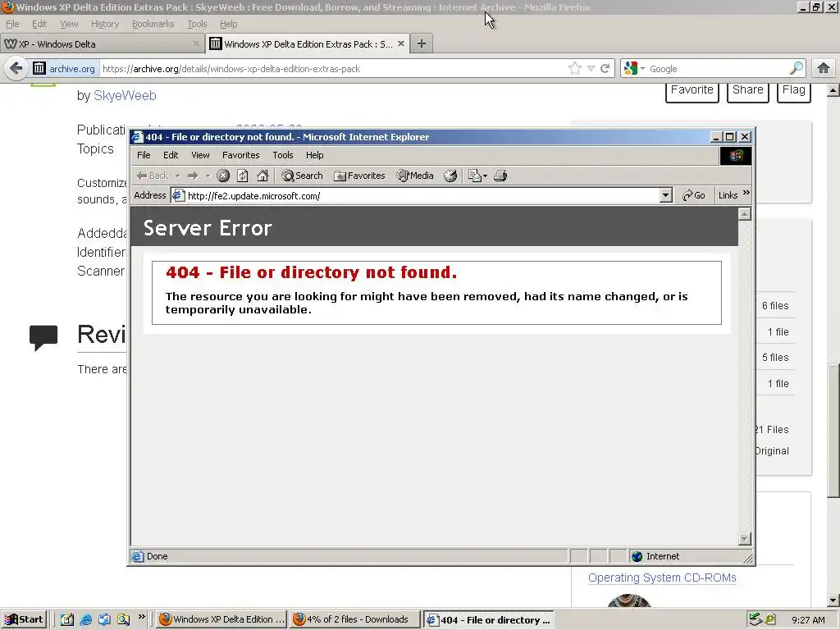The width and height of the screenshot is (840, 630).
Task: Click the Go button beside address bar
Action: point(694,195)
